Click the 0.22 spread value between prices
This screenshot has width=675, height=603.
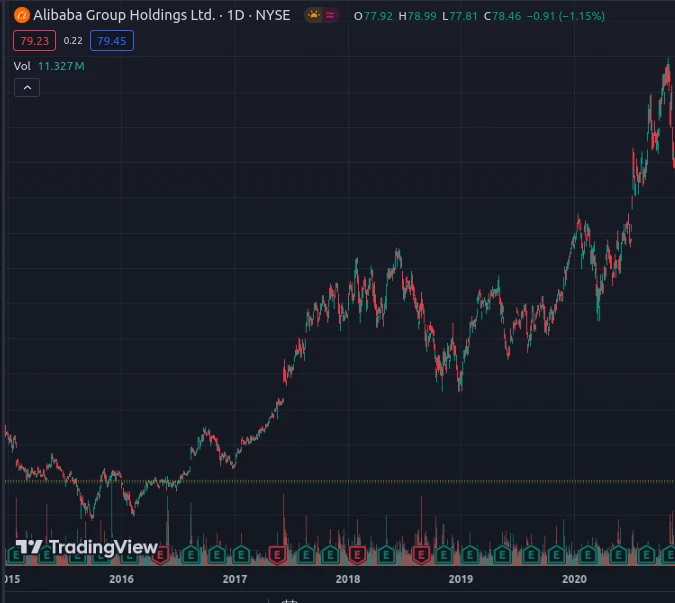click(x=73, y=41)
